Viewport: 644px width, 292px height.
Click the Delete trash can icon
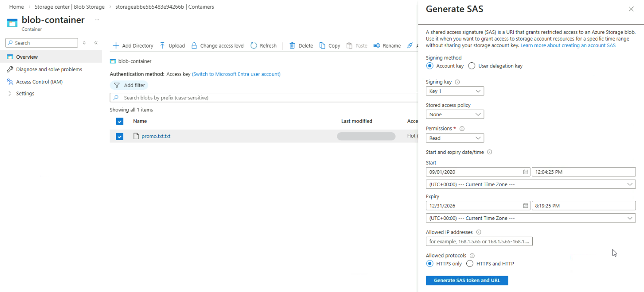[292, 46]
